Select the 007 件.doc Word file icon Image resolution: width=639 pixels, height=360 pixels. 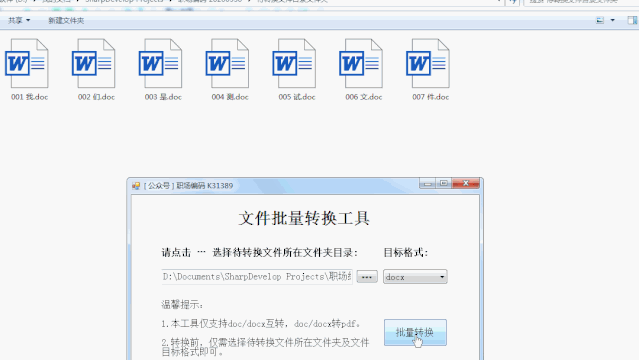428,63
